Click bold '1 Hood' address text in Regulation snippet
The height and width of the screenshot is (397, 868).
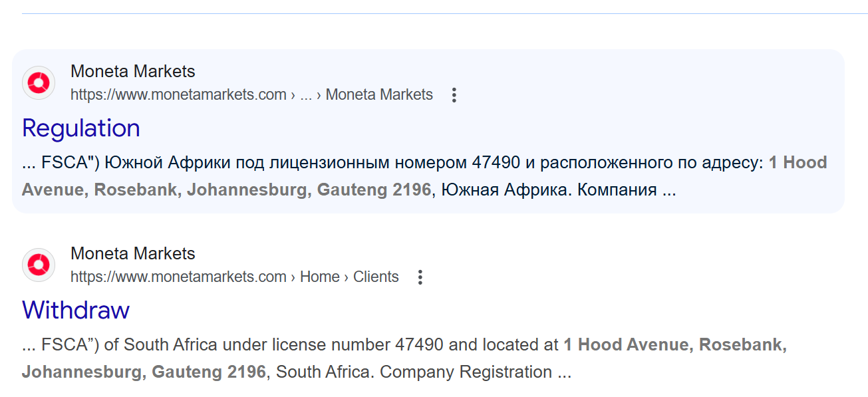(798, 163)
